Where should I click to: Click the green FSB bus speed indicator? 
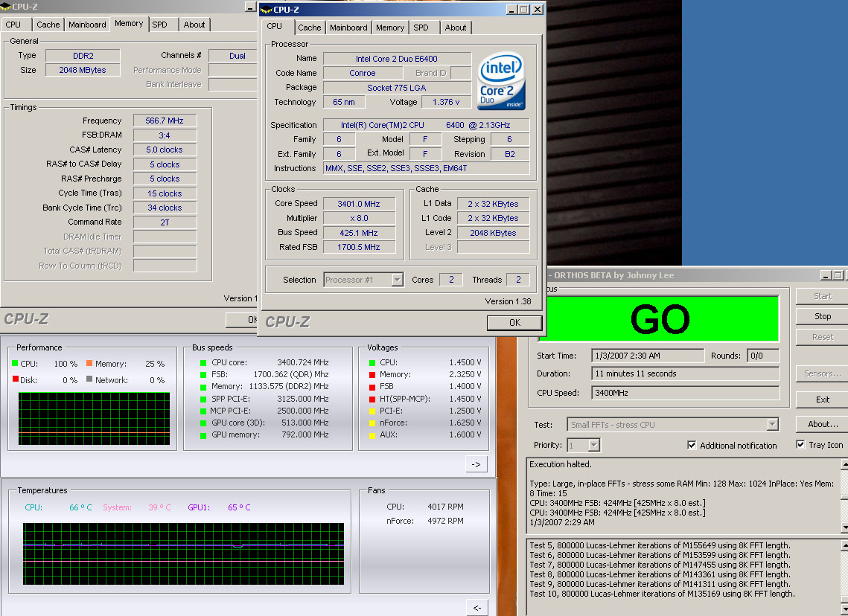[203, 375]
